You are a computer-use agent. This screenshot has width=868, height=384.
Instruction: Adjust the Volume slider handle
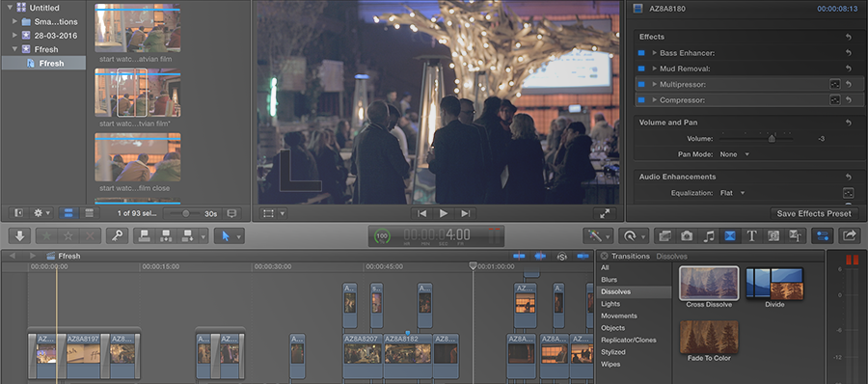[772, 139]
